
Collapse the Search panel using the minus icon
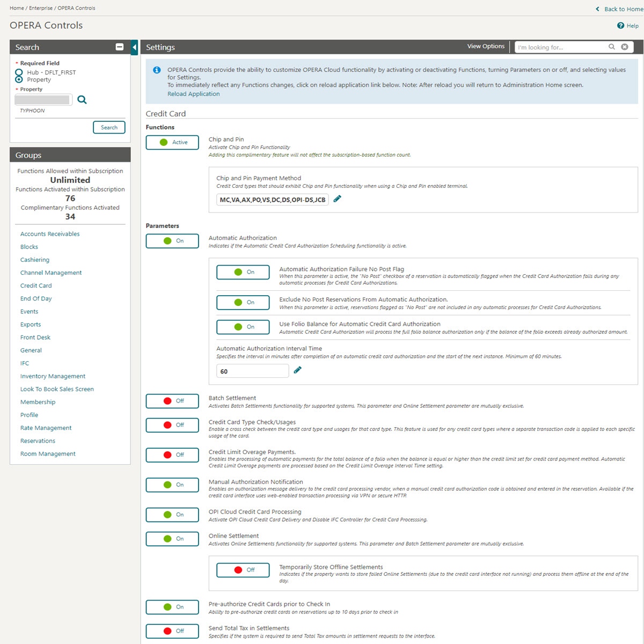pyautogui.click(x=119, y=47)
